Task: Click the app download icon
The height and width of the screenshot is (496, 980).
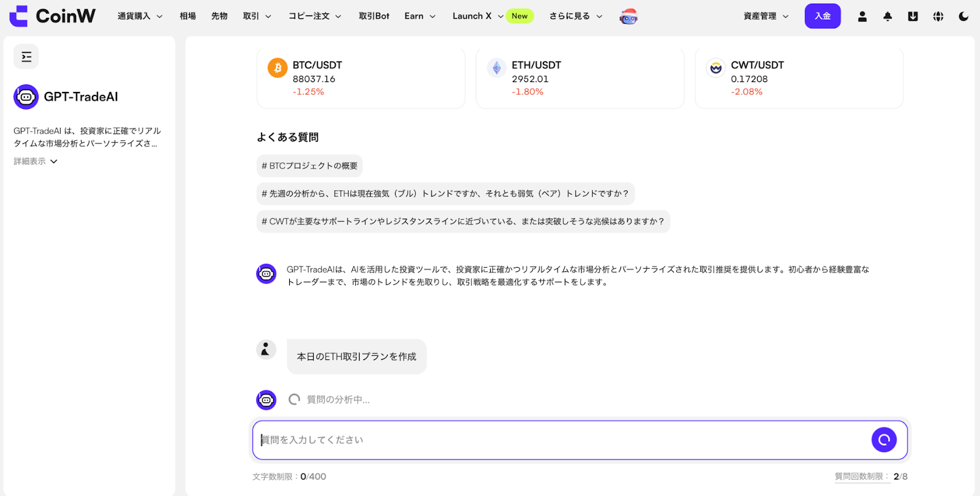Action: (913, 17)
